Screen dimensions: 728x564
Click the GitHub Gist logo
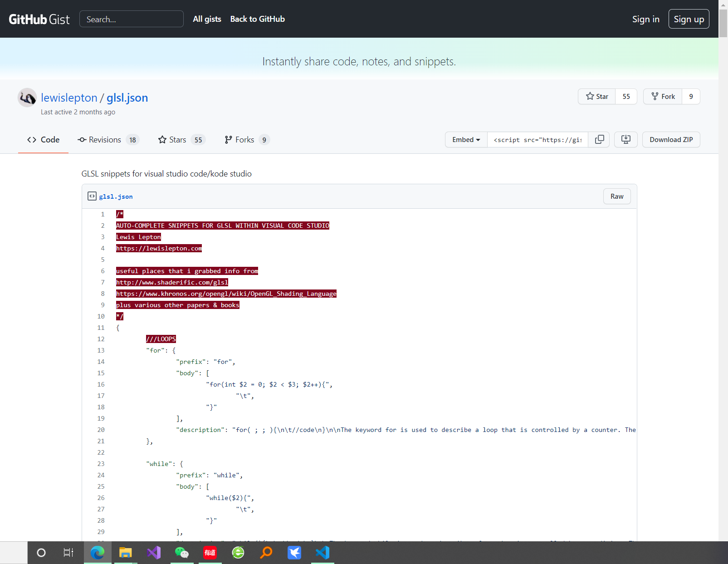(x=39, y=19)
